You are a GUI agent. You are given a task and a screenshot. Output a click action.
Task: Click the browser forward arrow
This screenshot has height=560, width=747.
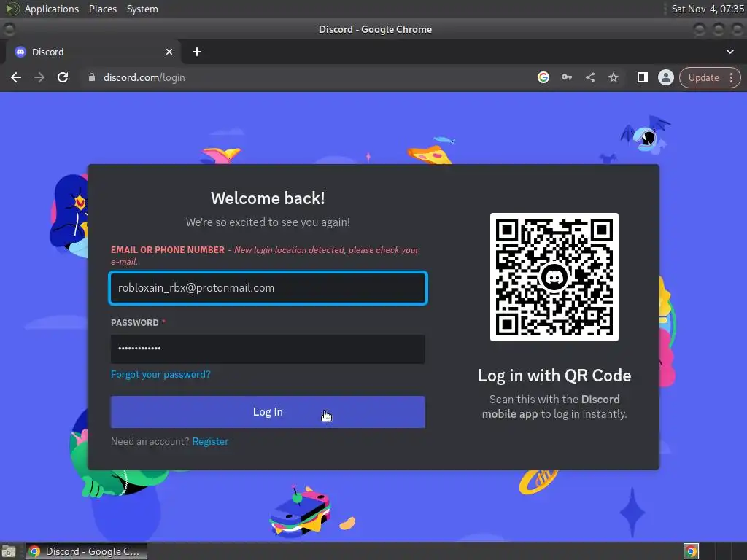pyautogui.click(x=39, y=77)
